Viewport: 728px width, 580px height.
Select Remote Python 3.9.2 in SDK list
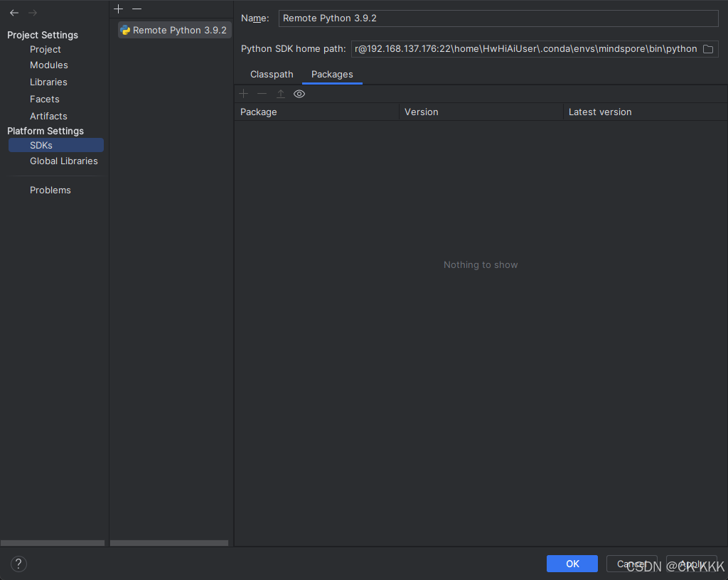[x=175, y=30]
